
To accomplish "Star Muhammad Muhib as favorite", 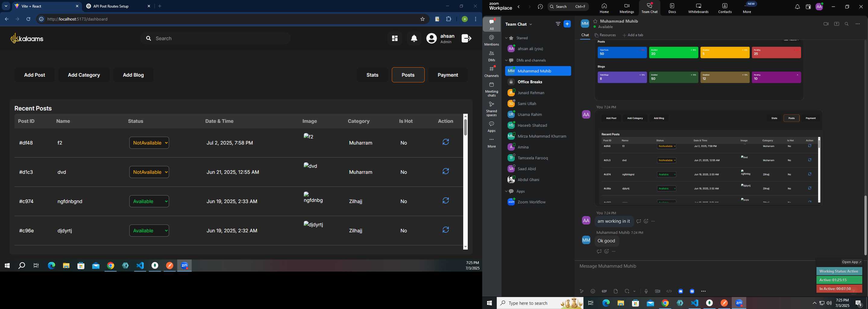I will [596, 21].
